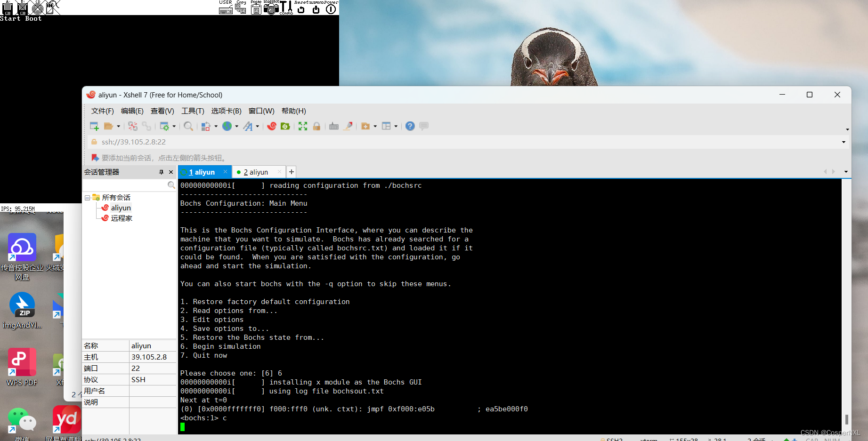Open dropdown arrow next to Font icon
Image resolution: width=868 pixels, height=441 pixels.
[x=257, y=126]
